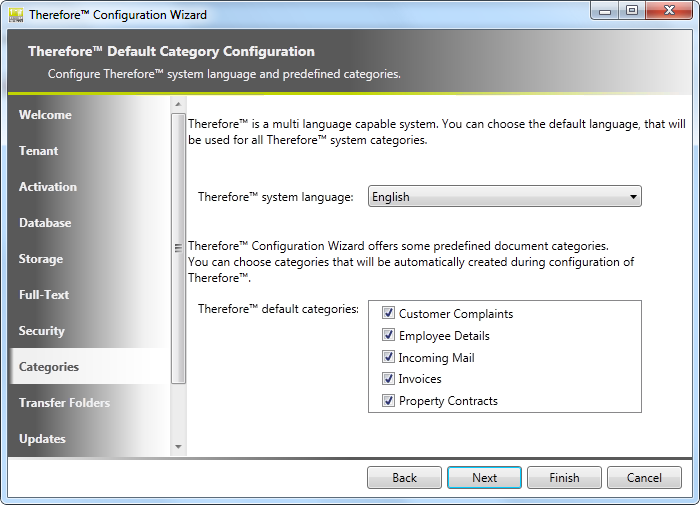Click the Finish button
The image size is (700, 505).
pyautogui.click(x=564, y=478)
